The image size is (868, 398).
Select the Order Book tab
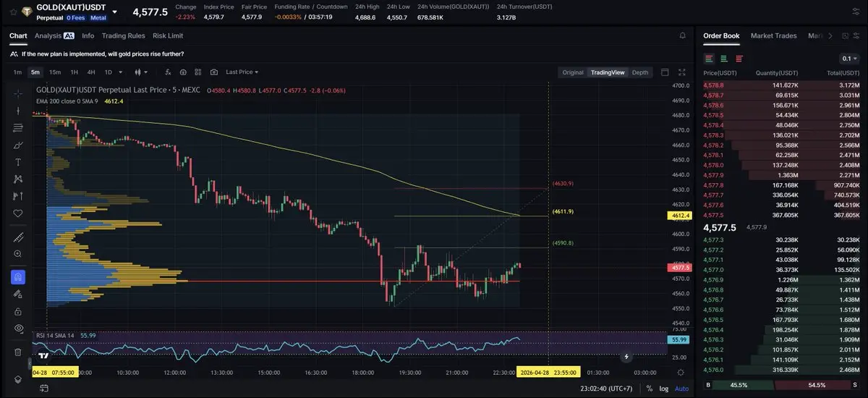point(721,35)
